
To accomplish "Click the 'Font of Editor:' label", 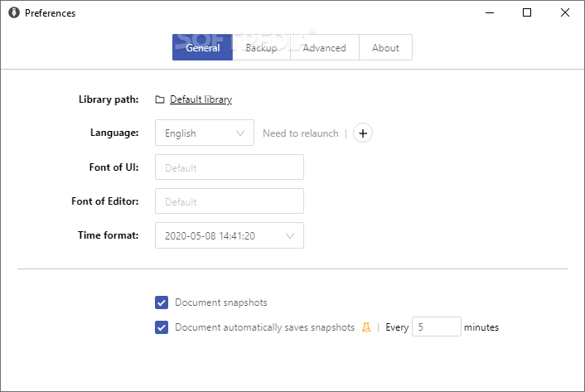I will click(x=105, y=201).
